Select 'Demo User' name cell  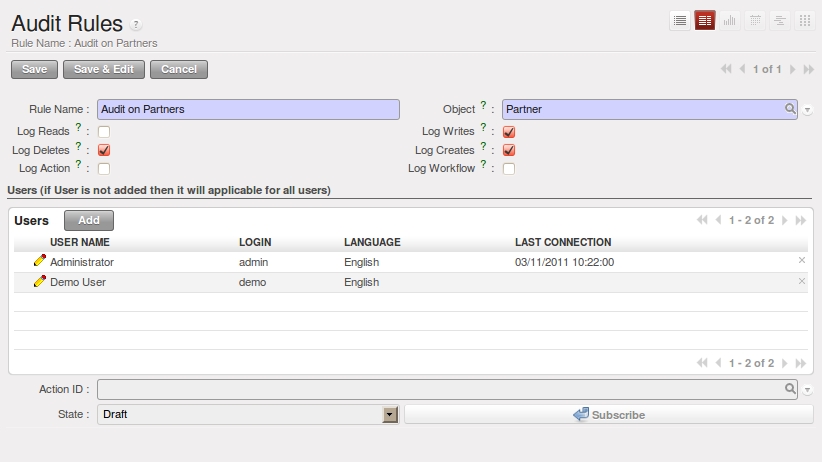click(78, 282)
